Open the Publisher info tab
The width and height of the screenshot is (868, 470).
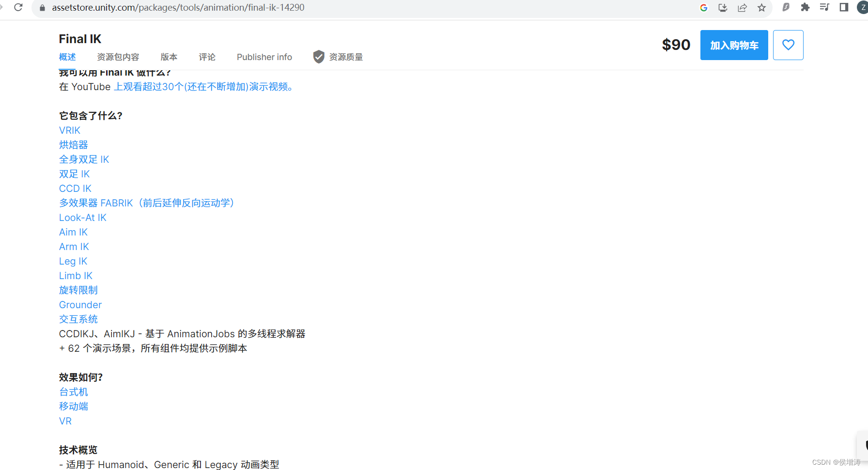[x=264, y=57]
